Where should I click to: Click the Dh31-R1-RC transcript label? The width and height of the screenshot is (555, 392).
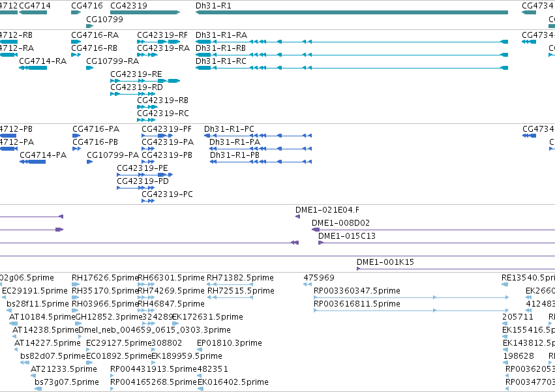point(221,61)
